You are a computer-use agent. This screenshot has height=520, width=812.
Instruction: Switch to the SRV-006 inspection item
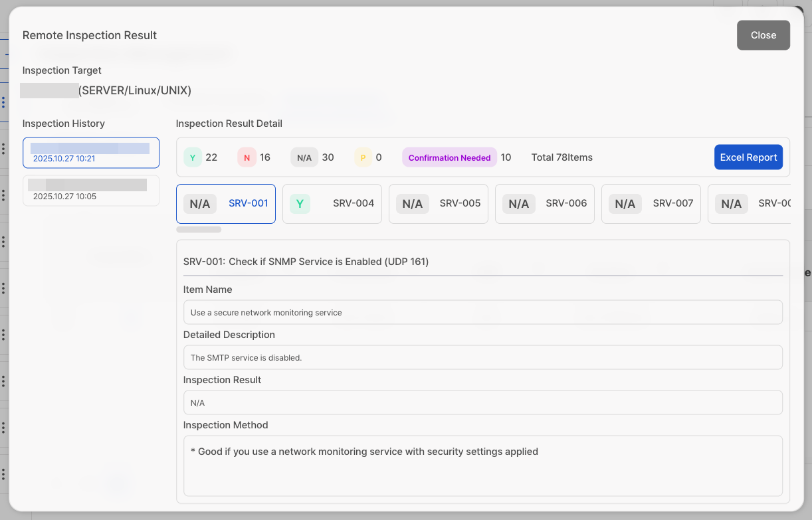coord(545,204)
